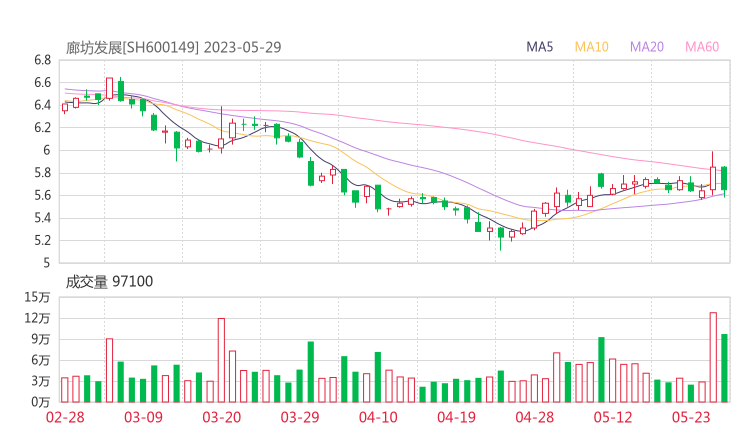Click the 6.8 price axis value
The height and width of the screenshot is (440, 740).
pos(42,60)
